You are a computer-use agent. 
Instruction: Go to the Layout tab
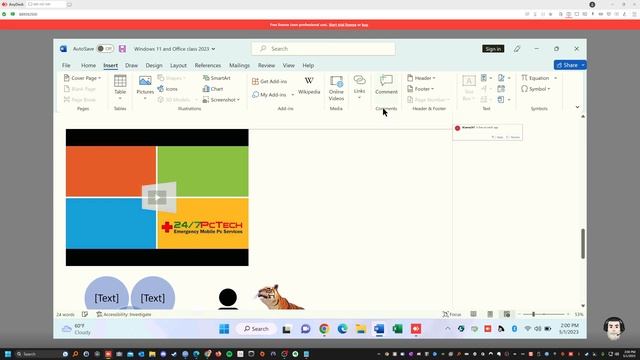point(178,65)
